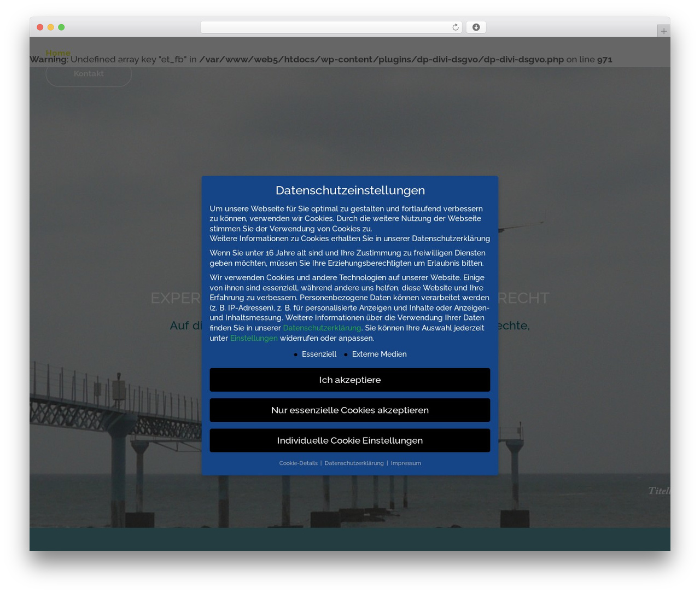
Task: Minimize the window with the yellow button
Action: click(50, 27)
